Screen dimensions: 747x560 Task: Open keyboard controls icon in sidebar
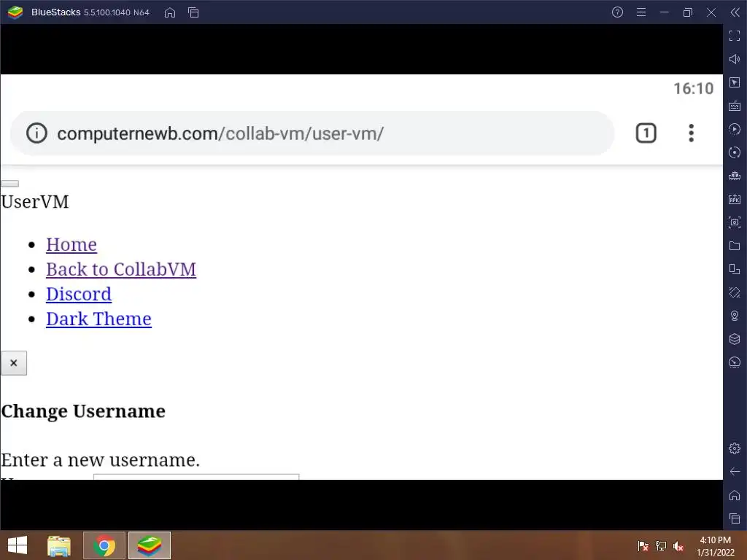(x=735, y=106)
